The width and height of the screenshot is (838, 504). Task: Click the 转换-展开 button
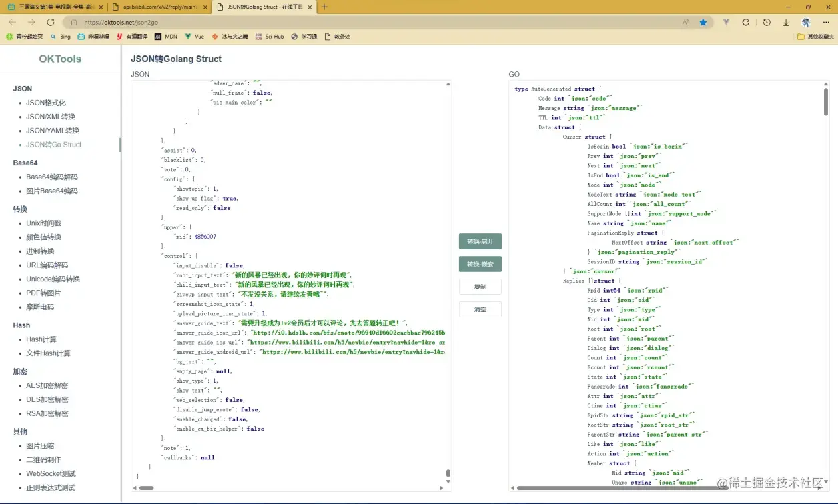click(480, 241)
